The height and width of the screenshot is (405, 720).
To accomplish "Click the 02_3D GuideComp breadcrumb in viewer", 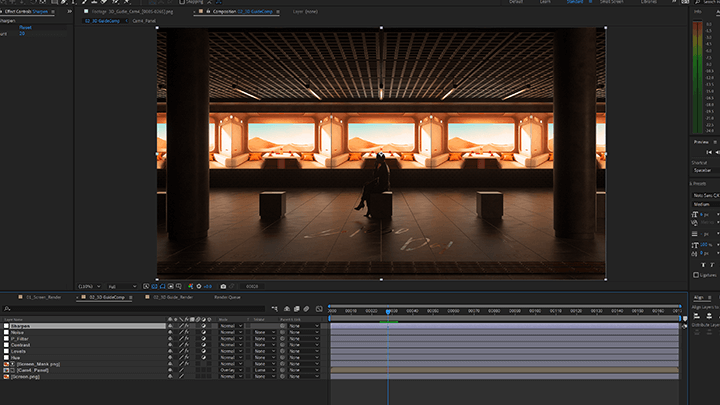I will pyautogui.click(x=102, y=21).
